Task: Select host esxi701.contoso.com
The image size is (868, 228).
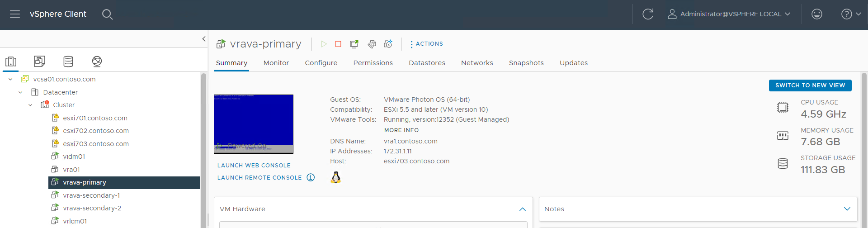Action: [x=95, y=118]
